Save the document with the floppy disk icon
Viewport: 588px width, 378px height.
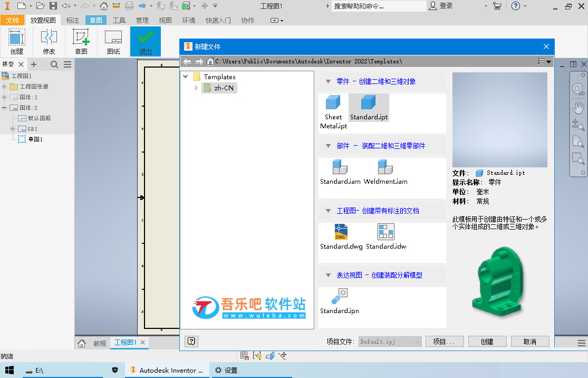point(53,6)
